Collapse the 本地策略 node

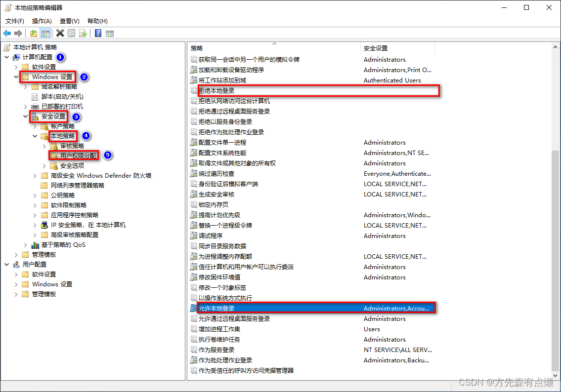click(35, 136)
